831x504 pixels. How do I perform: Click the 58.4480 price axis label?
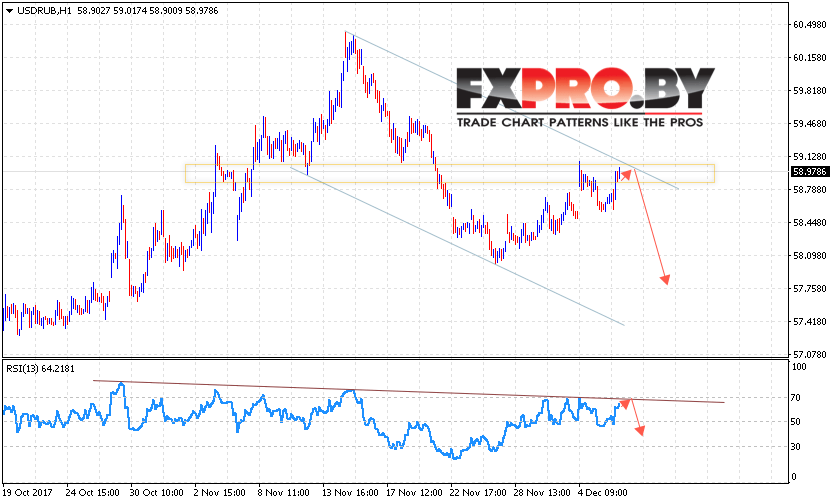tap(810, 223)
